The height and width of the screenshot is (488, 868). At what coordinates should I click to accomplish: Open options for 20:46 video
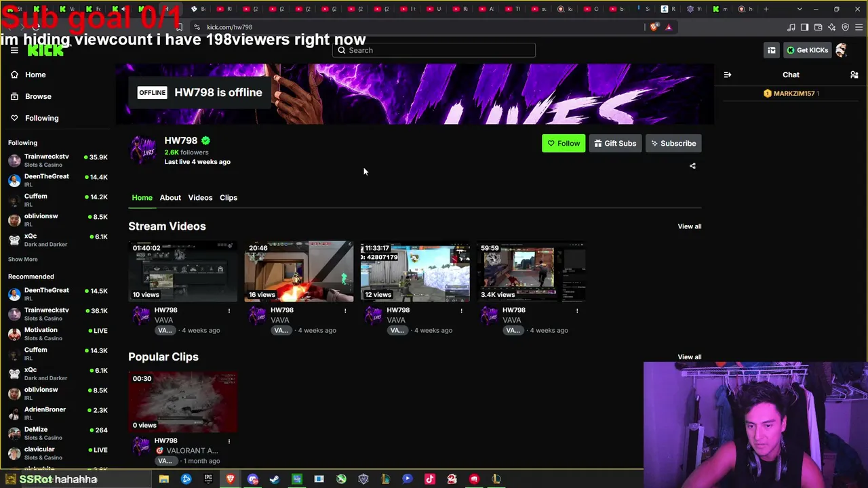[x=345, y=310]
